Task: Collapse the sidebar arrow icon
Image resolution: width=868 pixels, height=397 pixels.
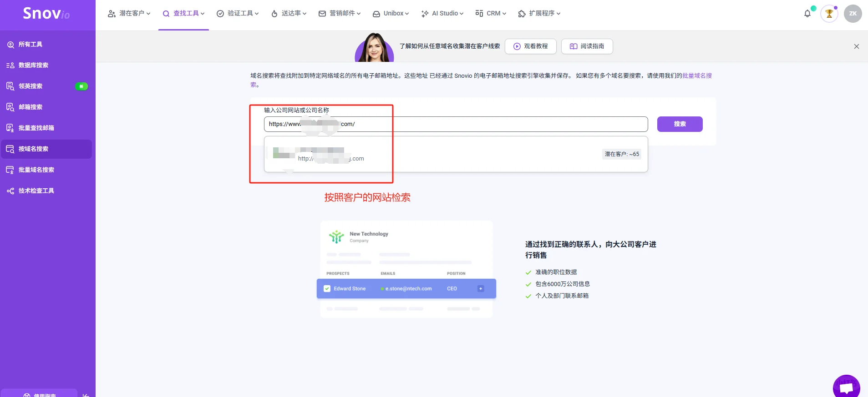Action: click(x=86, y=395)
